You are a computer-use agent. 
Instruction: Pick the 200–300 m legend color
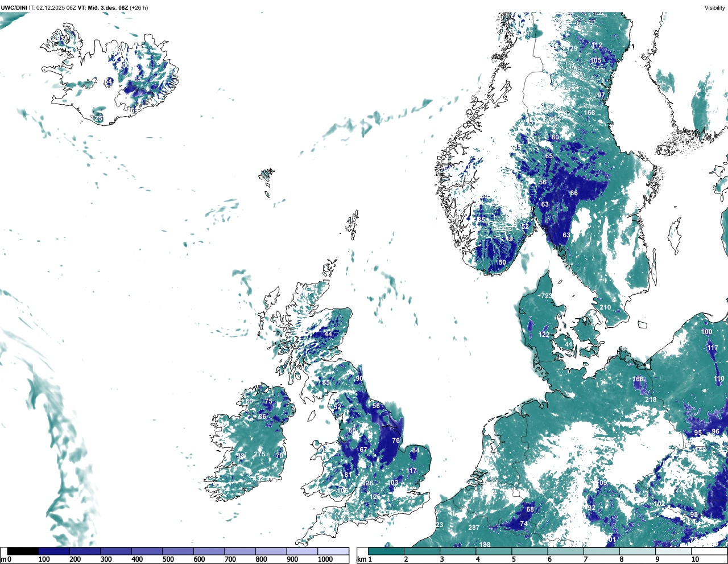[85, 551]
